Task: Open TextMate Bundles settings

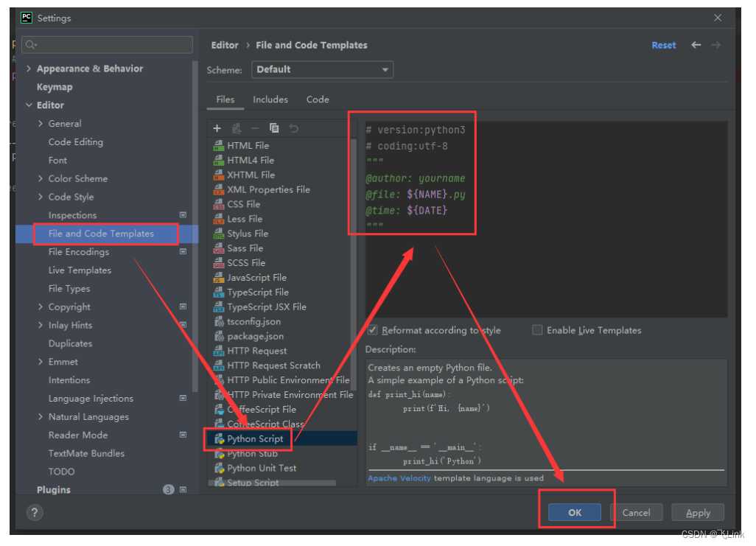Action: (x=86, y=453)
